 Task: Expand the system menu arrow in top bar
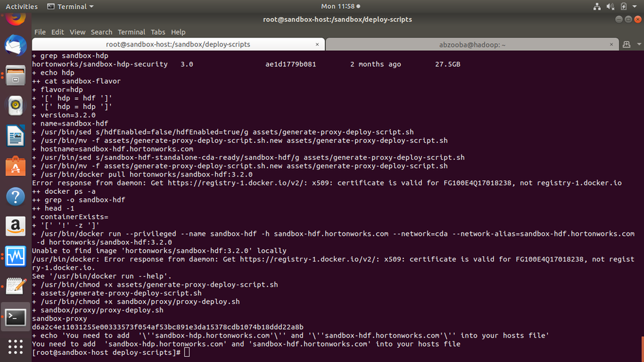click(x=634, y=6)
